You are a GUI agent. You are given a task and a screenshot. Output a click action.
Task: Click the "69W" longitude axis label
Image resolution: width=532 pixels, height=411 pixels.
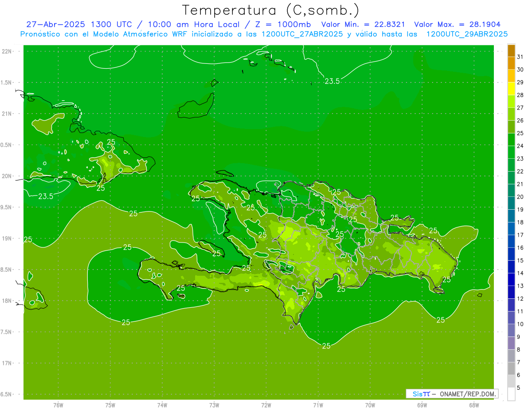[422, 405]
